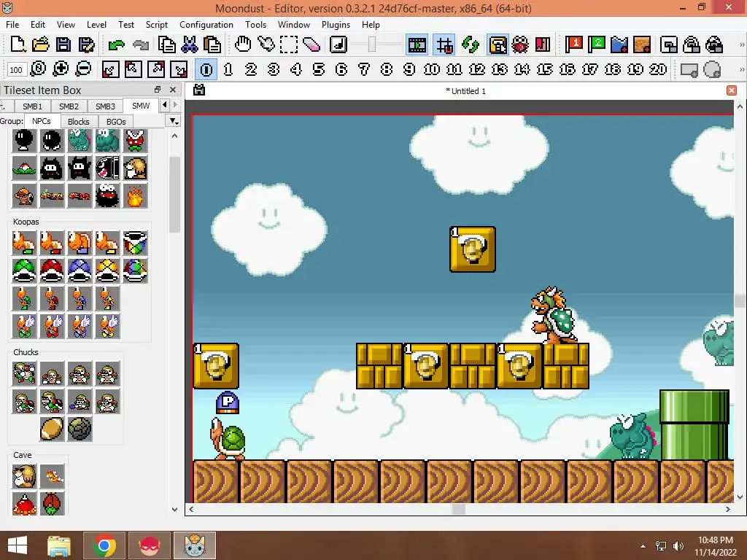
Task: Cut selection with the scissors icon
Action: [x=190, y=44]
